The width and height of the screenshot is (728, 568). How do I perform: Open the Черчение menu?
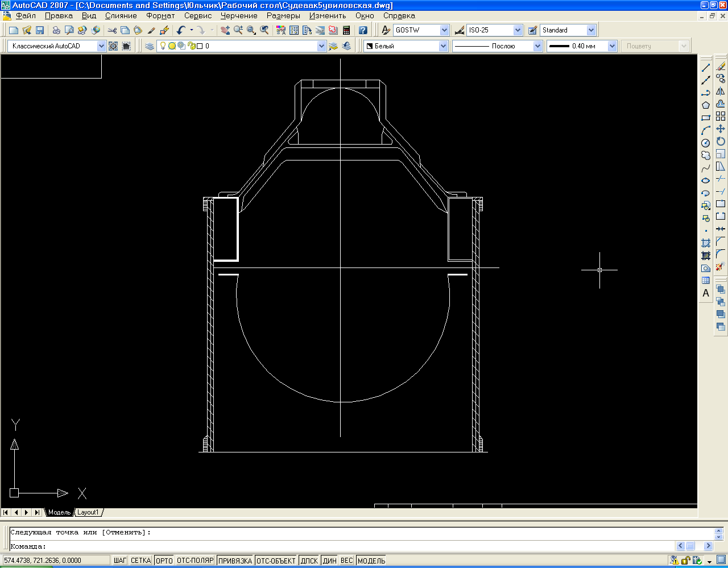coord(239,16)
